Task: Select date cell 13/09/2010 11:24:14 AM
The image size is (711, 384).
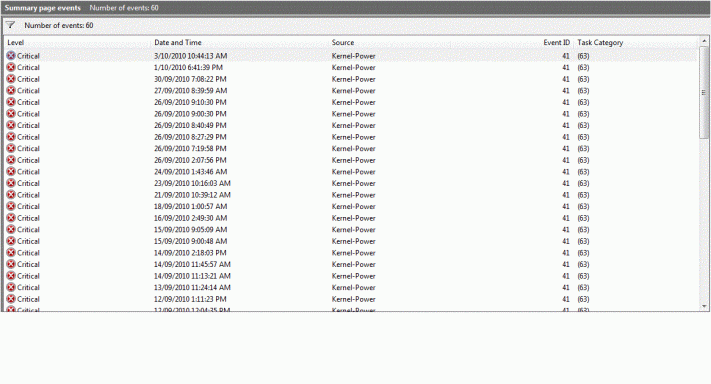Action: (192, 287)
